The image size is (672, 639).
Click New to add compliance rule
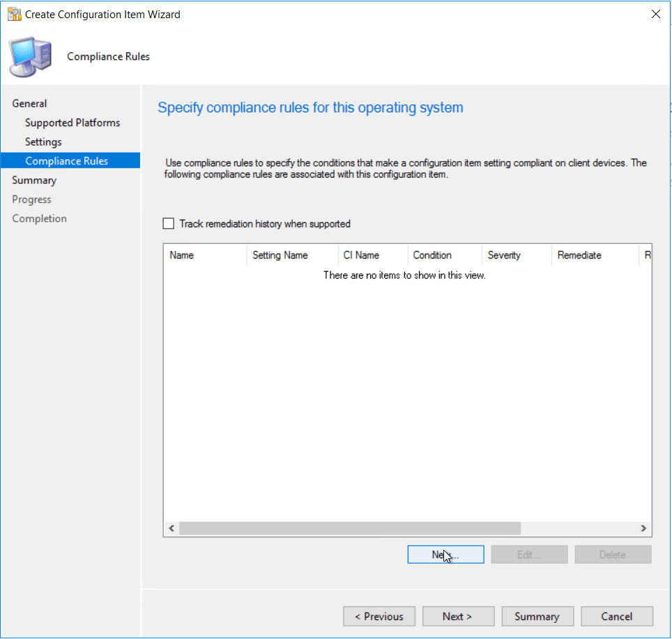click(445, 555)
